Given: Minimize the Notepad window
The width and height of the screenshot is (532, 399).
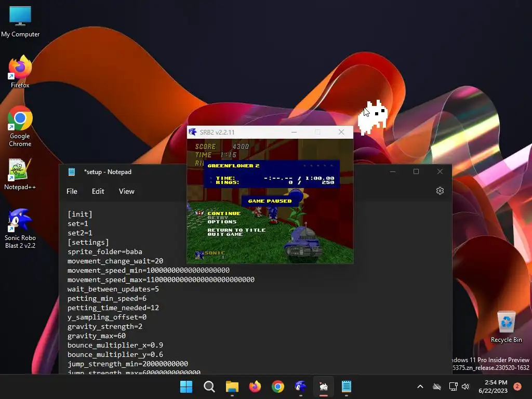Looking at the screenshot, I should [x=393, y=171].
